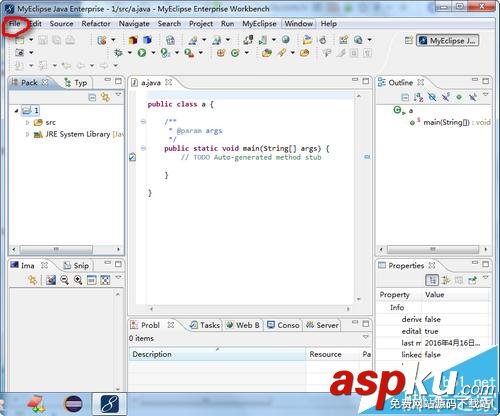Sort by the Resource column header
Viewport: 500px width, 416px height.
click(x=332, y=354)
